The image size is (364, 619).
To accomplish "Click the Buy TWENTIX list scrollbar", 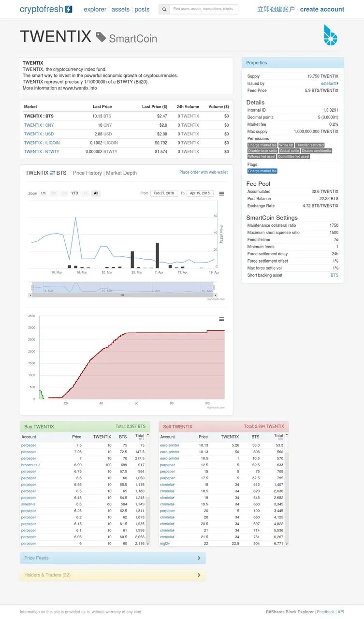I will tap(148, 489).
